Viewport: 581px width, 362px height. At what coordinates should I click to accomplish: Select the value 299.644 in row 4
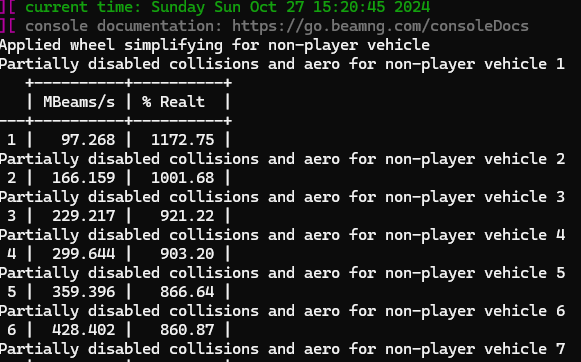84,254
